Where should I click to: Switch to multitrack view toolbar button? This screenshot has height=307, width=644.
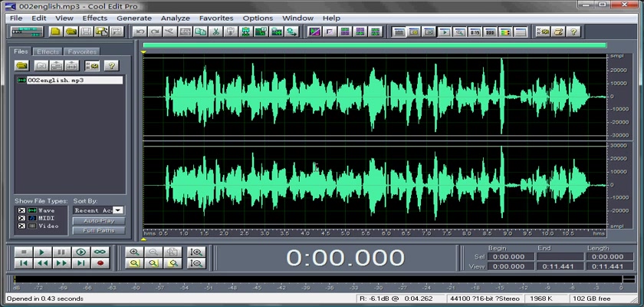pos(27,31)
